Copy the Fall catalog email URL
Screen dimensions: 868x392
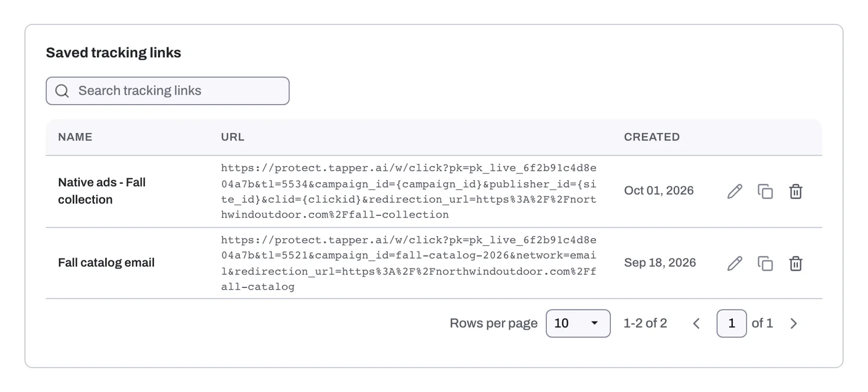point(765,264)
